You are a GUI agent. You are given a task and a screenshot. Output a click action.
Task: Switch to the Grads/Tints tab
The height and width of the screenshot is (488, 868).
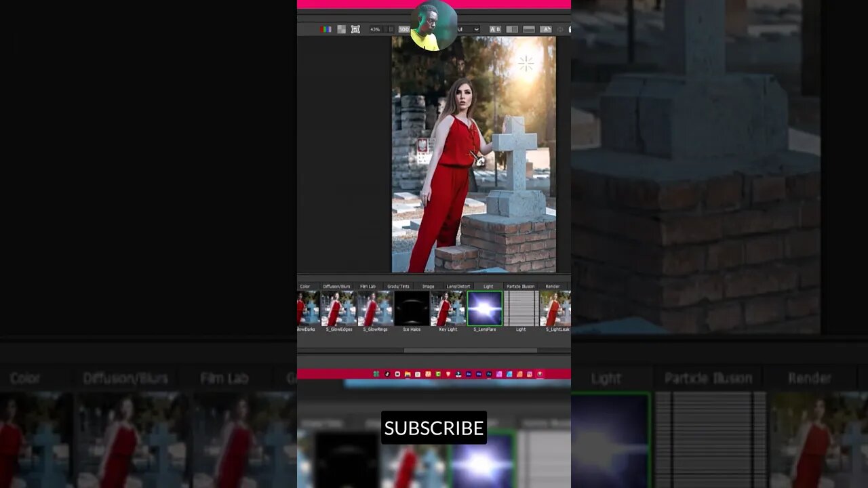(398, 286)
